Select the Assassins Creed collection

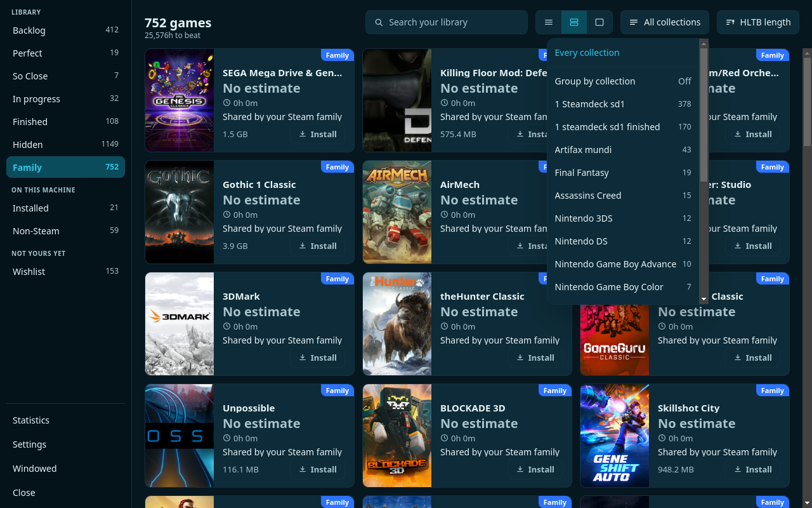click(623, 196)
